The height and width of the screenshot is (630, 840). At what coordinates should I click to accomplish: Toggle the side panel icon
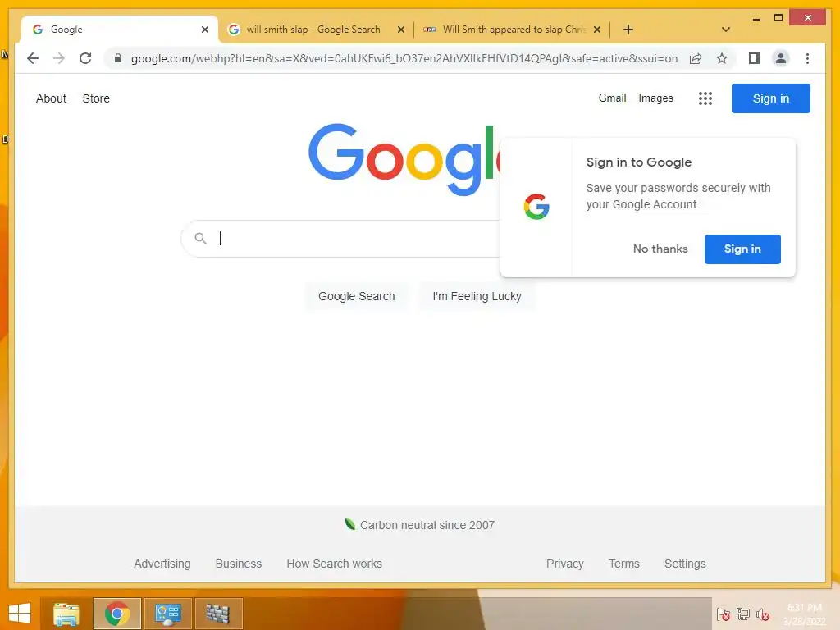(x=755, y=58)
